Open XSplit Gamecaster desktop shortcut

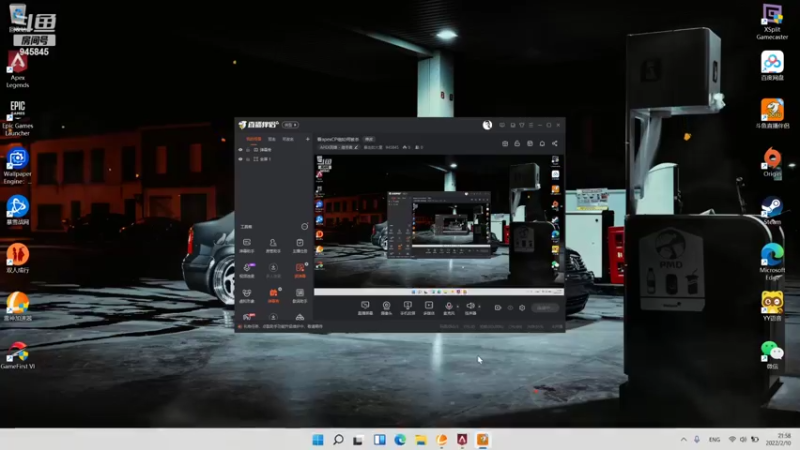pyautogui.click(x=772, y=21)
